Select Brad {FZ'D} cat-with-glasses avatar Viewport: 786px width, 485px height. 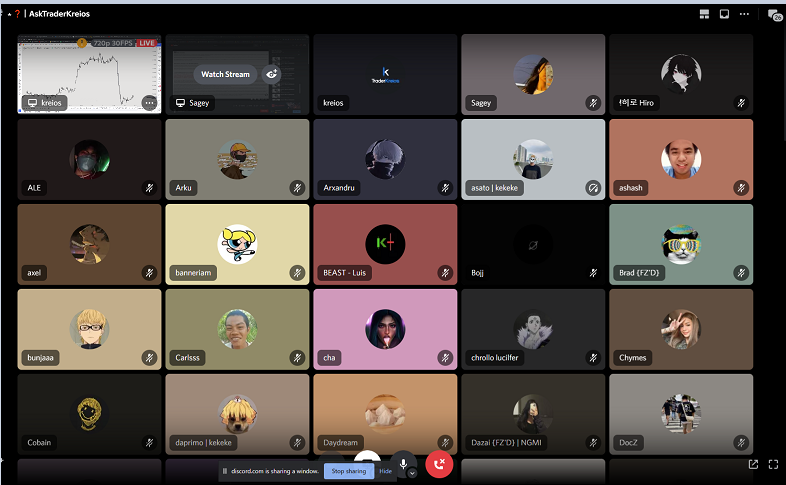(681, 244)
